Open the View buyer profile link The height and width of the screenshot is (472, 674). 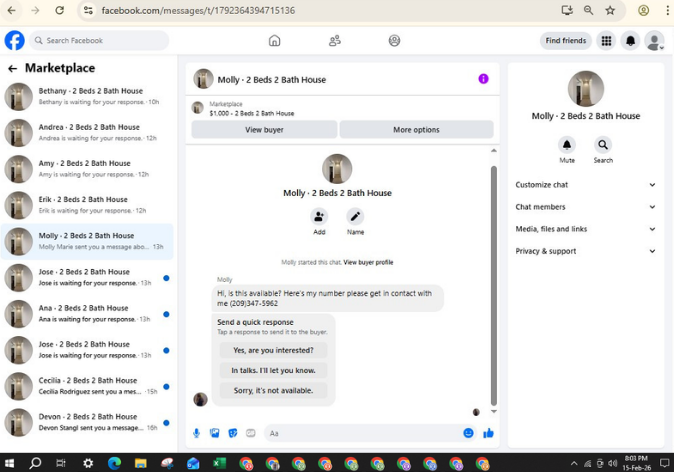368,262
